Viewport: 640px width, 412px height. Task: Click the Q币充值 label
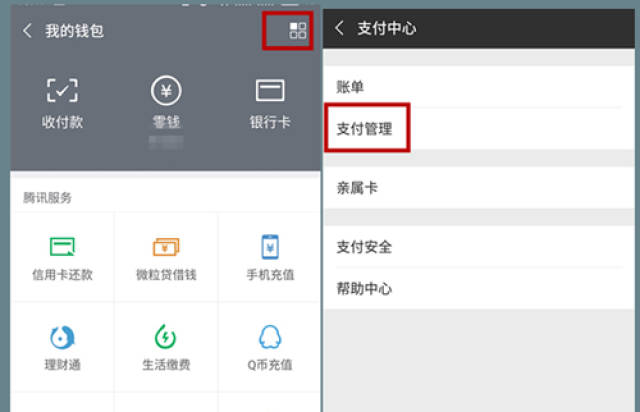tap(270, 365)
